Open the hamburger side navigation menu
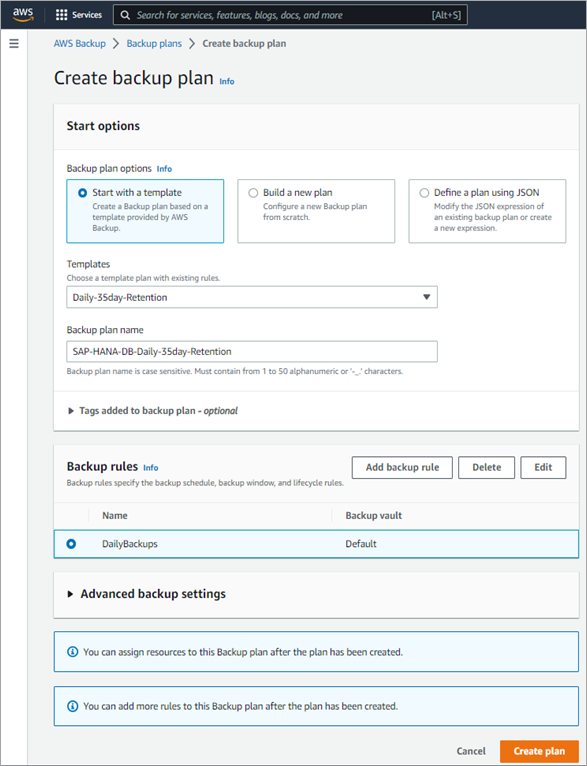Viewport: 587px width, 766px height. (14, 43)
